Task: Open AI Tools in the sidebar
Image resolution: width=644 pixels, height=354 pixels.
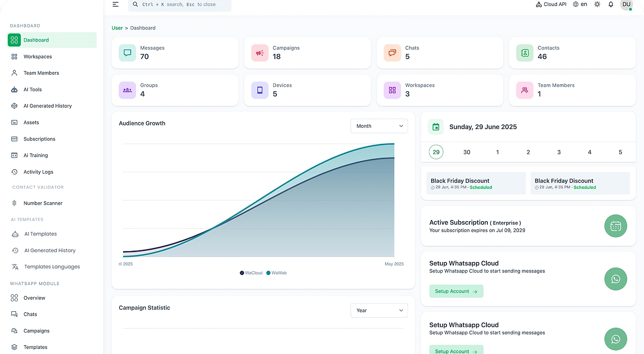Action: tap(33, 90)
